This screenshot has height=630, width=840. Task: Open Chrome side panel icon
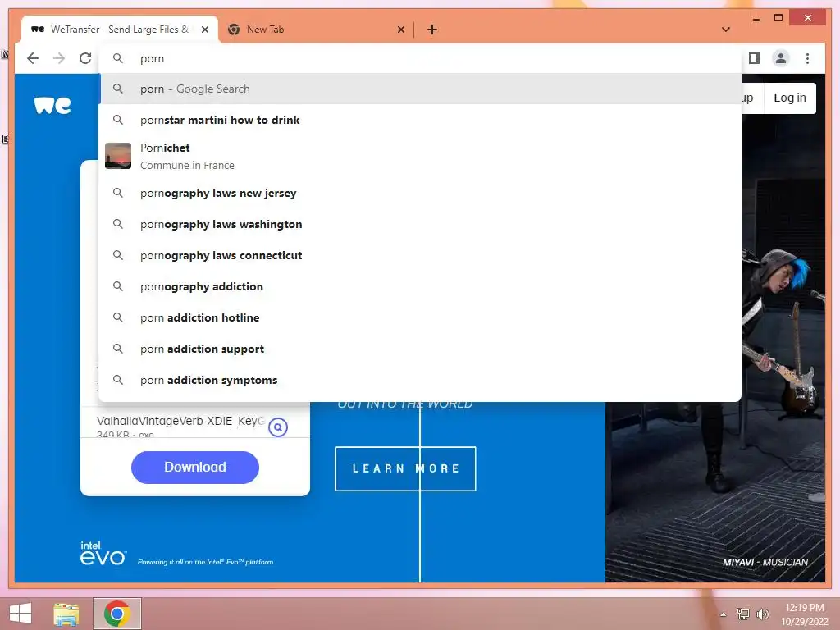(x=755, y=58)
